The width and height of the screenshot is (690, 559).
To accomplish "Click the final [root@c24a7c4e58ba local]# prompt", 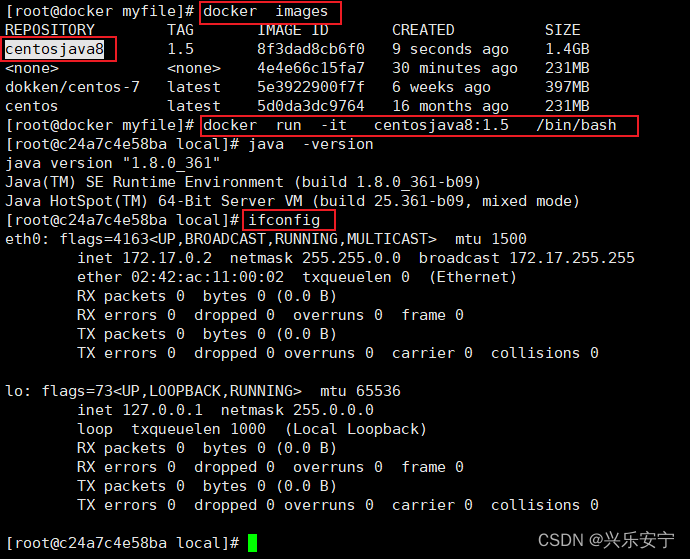I will pos(122,543).
